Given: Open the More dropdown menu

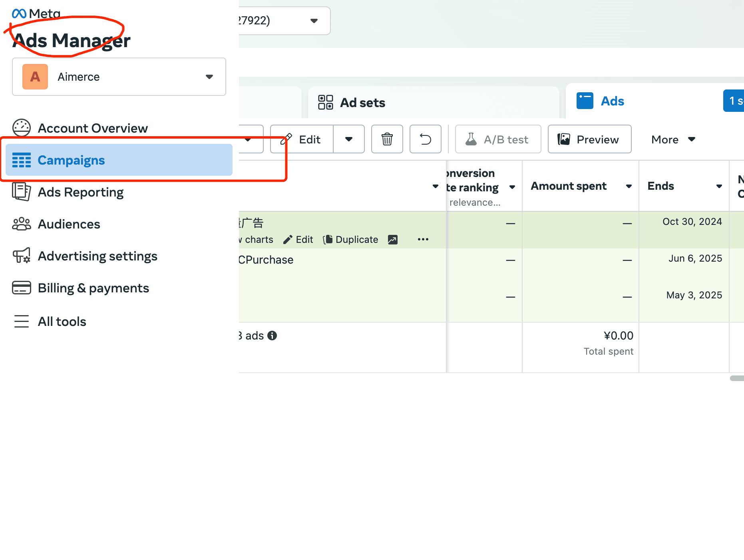Looking at the screenshot, I should (673, 139).
